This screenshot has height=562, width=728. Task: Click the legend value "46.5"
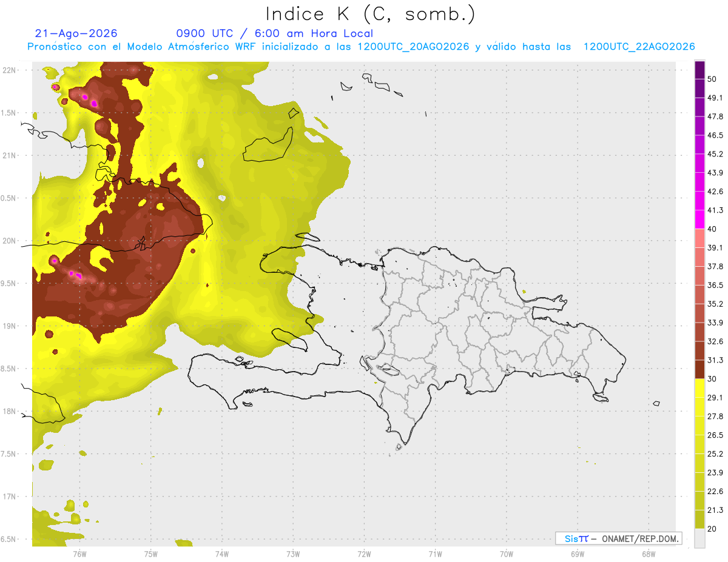tap(715, 136)
